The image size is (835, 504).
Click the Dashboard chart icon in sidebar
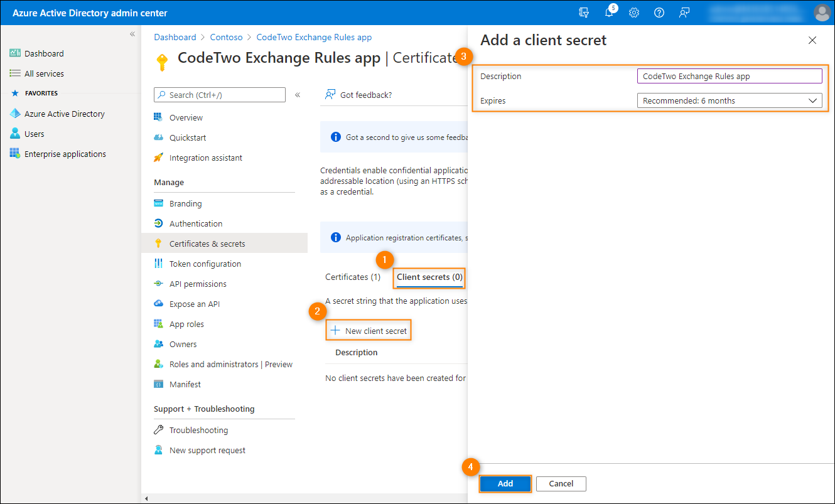coord(15,53)
